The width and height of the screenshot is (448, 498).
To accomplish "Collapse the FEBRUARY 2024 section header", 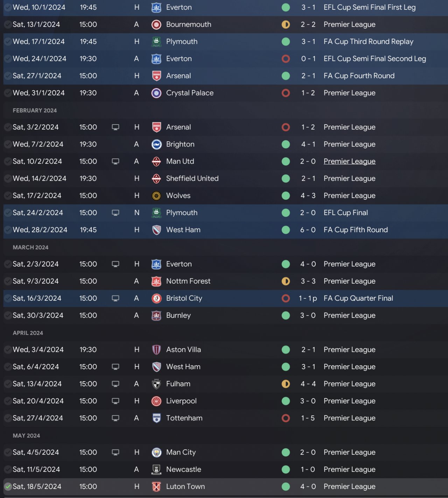I will (35, 111).
